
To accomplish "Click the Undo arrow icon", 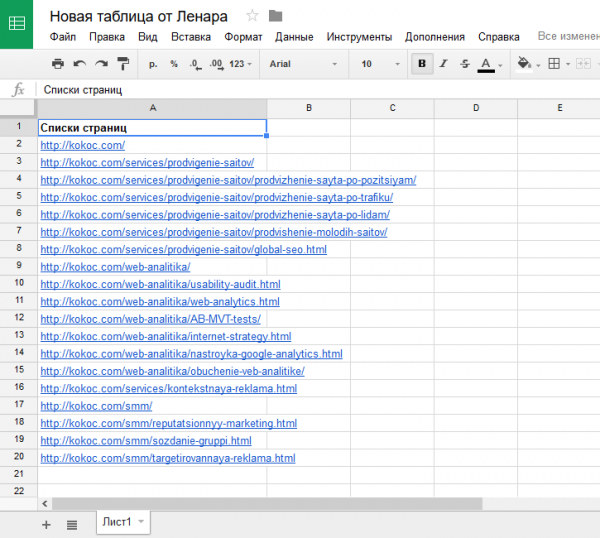I will click(x=80, y=64).
